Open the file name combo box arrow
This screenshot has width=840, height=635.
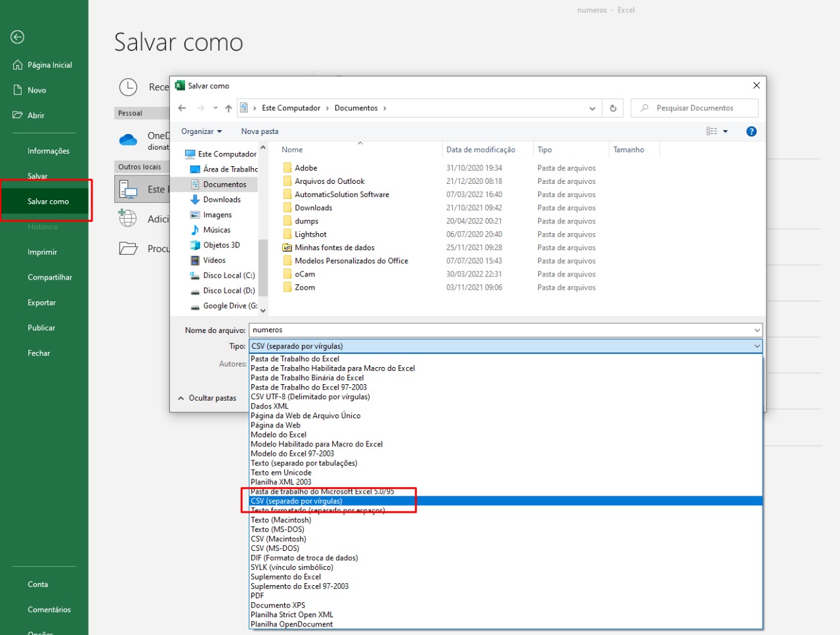coord(757,330)
